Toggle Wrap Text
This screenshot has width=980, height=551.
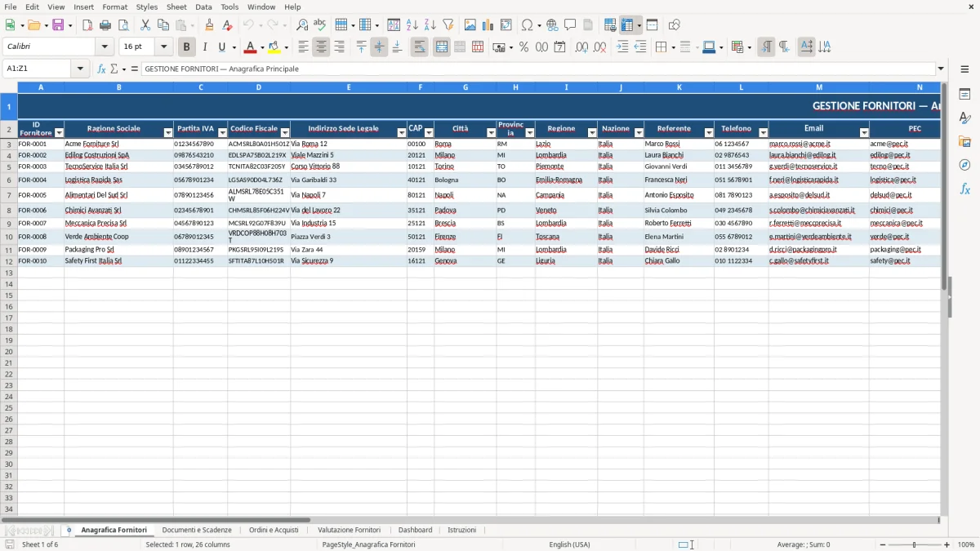(x=419, y=47)
